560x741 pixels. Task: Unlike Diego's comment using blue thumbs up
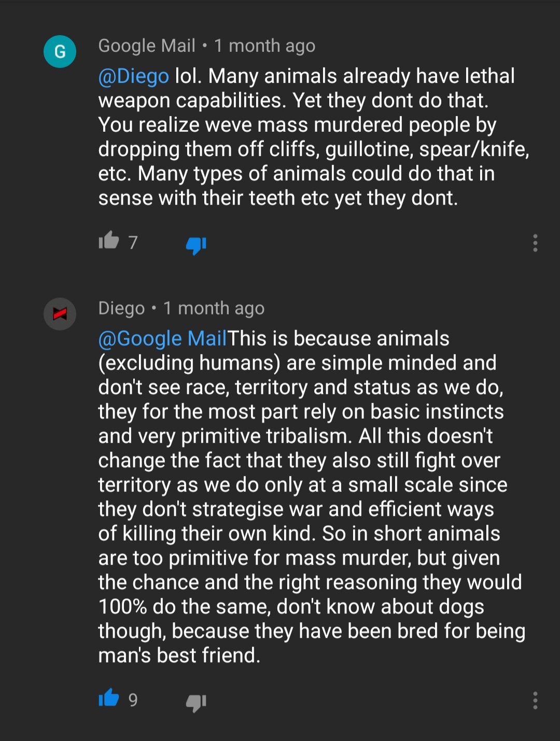tap(109, 698)
